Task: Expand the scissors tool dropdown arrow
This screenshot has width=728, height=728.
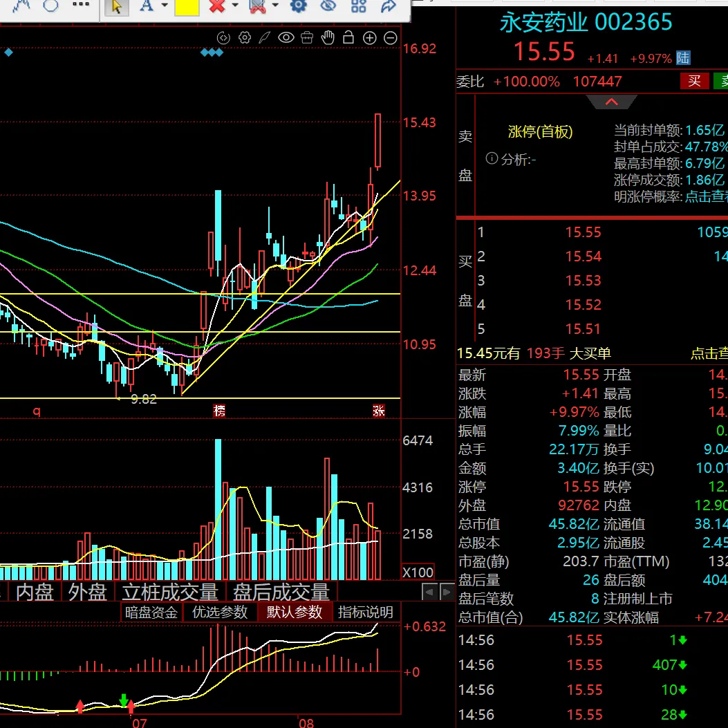Action: tap(275, 6)
